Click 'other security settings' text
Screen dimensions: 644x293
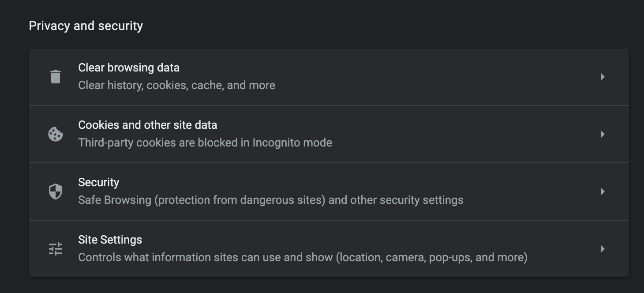point(406,200)
